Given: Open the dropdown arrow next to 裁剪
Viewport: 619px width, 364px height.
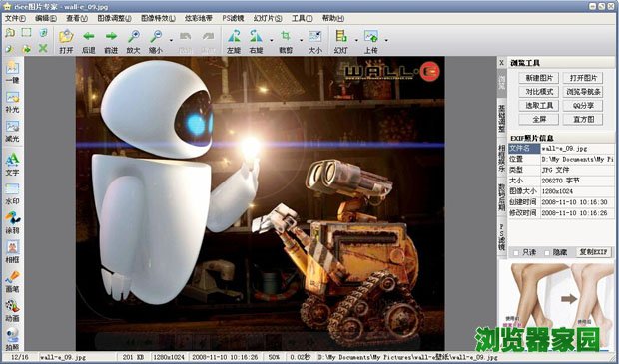Looking at the screenshot, I should coord(301,40).
